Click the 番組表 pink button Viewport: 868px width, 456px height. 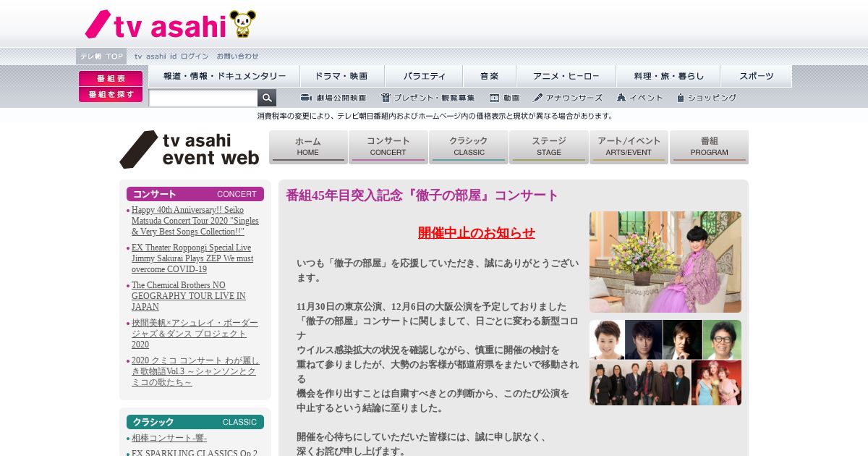(x=111, y=78)
